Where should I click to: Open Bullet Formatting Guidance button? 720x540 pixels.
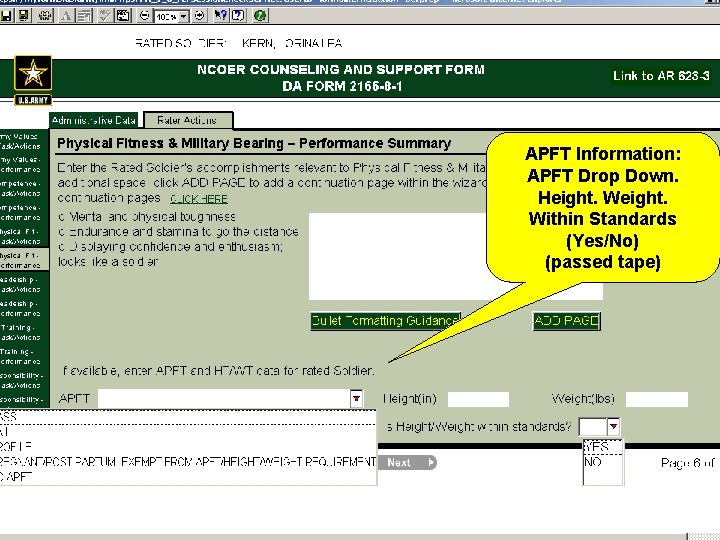[x=385, y=321]
